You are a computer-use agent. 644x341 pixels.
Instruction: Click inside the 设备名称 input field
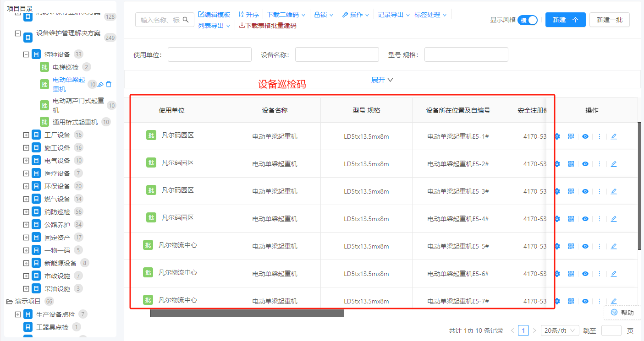click(337, 54)
